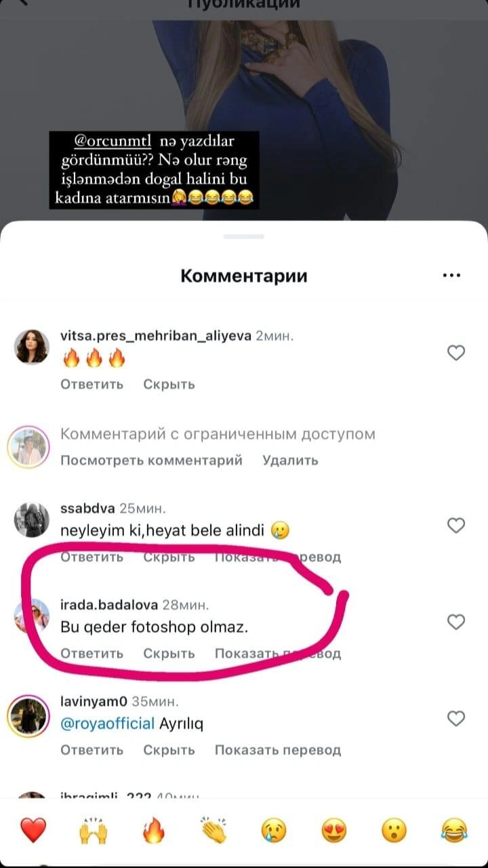Insert the laughing-tears emoji
Viewport: 488px width, 868px height.
click(454, 830)
